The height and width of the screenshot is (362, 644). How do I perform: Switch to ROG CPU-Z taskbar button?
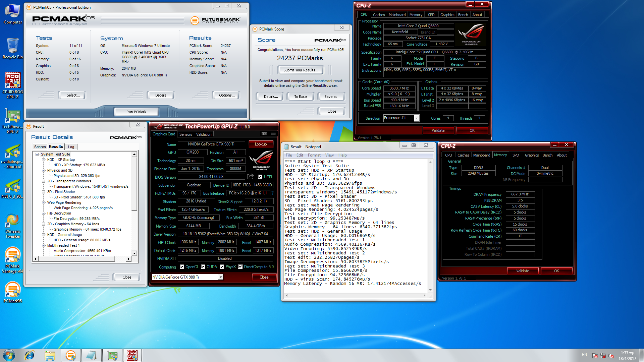[x=132, y=355]
